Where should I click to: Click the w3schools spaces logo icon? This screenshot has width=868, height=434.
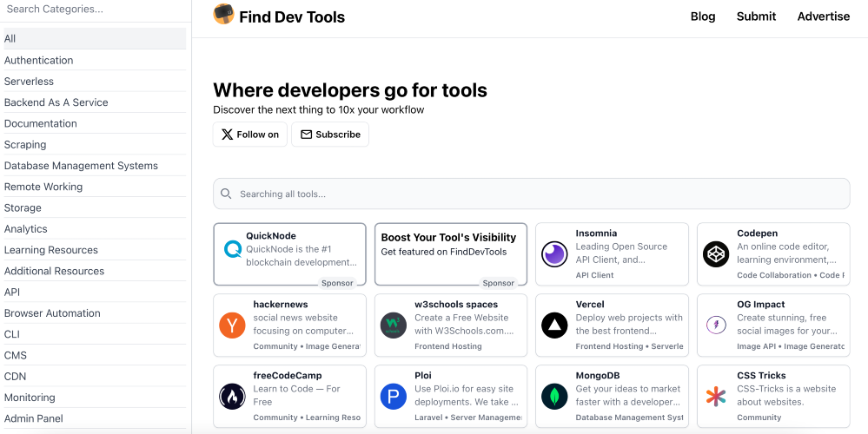pos(394,325)
